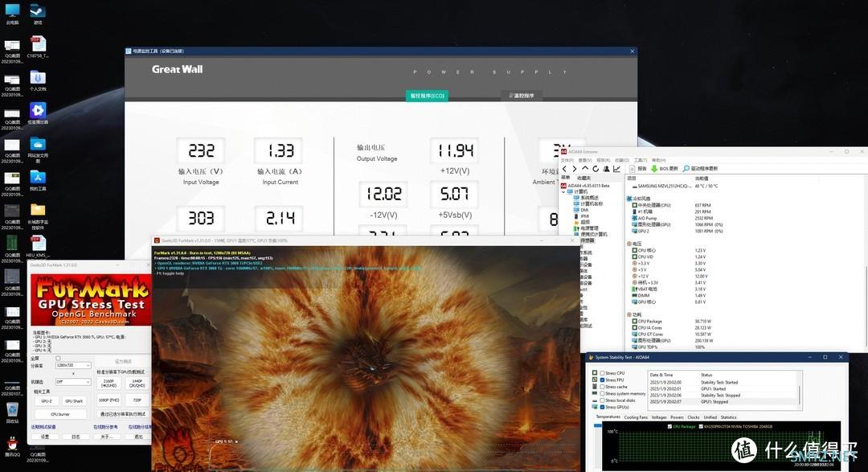Click the user icon in AIDA64 toolbar
This screenshot has width=868, height=472.
[606, 169]
